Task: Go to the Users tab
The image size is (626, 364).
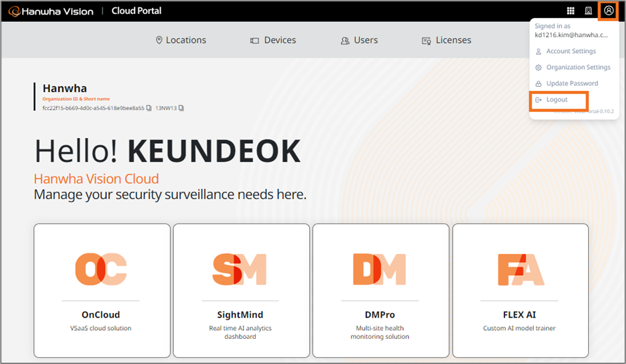Action: point(359,40)
